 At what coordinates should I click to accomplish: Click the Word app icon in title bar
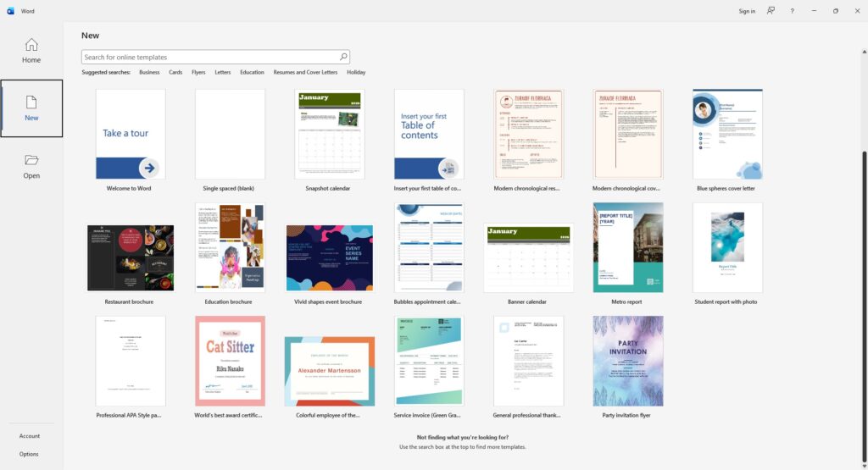[x=10, y=11]
